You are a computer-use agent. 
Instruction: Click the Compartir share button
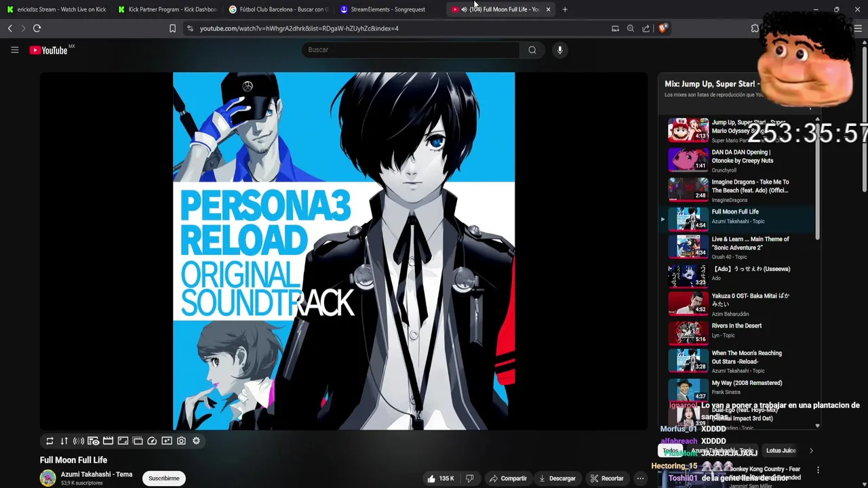click(508, 479)
